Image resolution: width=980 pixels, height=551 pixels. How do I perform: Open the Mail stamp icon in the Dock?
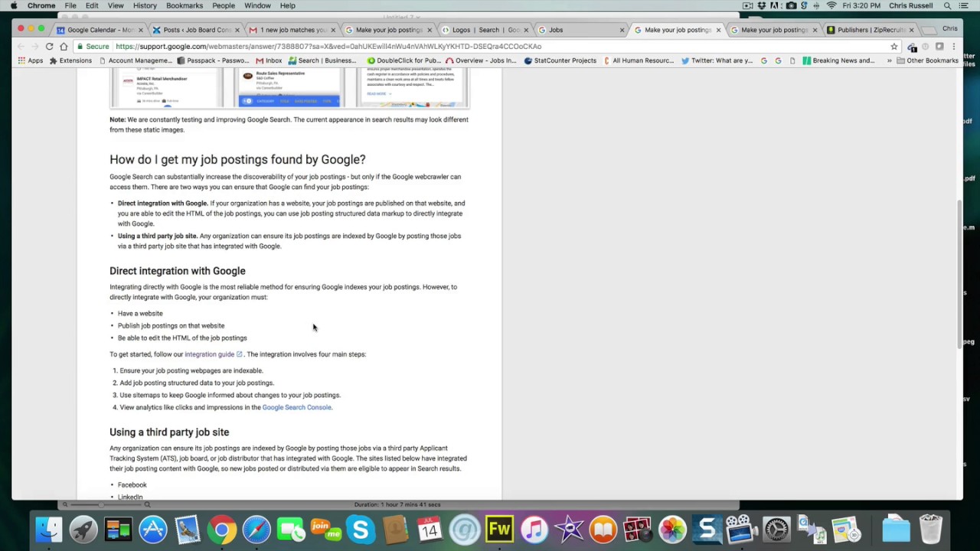click(x=188, y=530)
